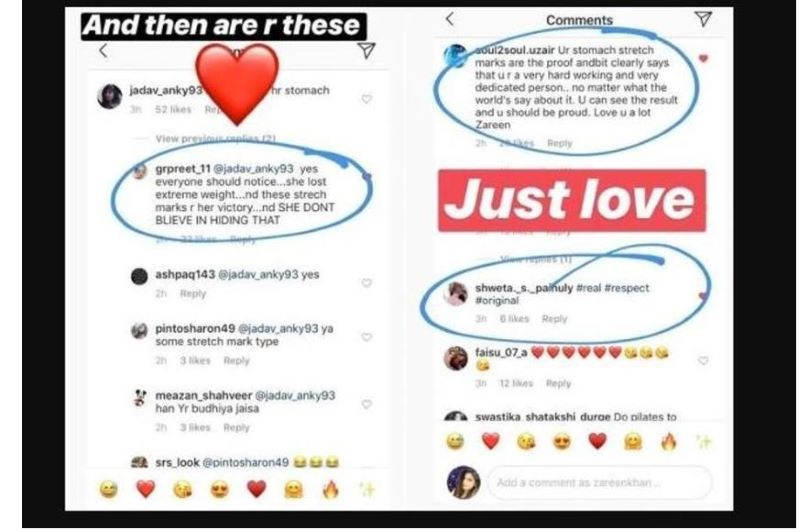The width and height of the screenshot is (800, 532).
Task: Tap the back arrow beside Comments title
Action: [449, 19]
